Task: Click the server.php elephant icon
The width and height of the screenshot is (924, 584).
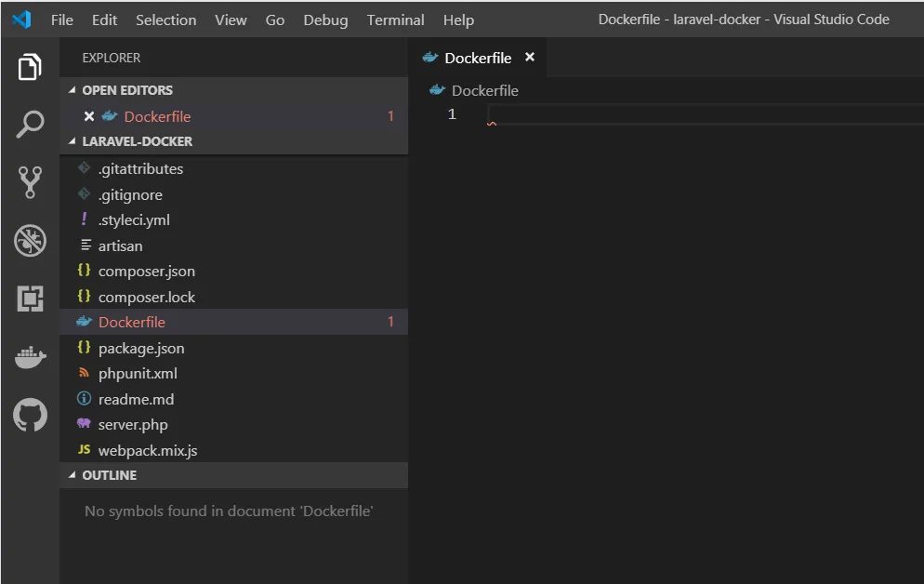Action: 85,423
